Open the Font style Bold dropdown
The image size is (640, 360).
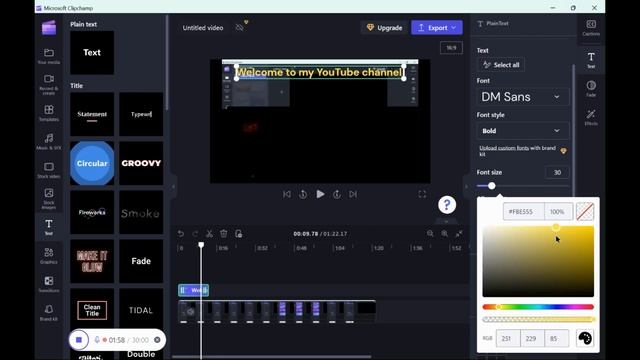522,131
